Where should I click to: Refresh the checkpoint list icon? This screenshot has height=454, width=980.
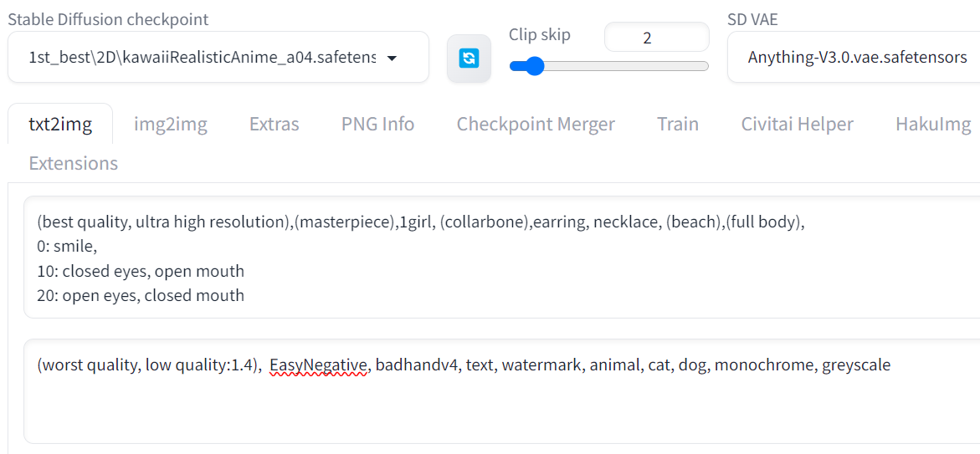pos(469,58)
